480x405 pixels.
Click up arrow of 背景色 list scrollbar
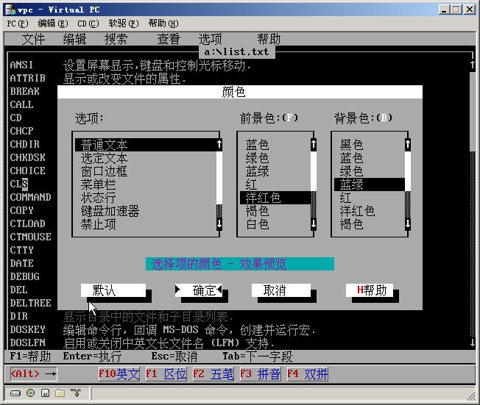408,145
